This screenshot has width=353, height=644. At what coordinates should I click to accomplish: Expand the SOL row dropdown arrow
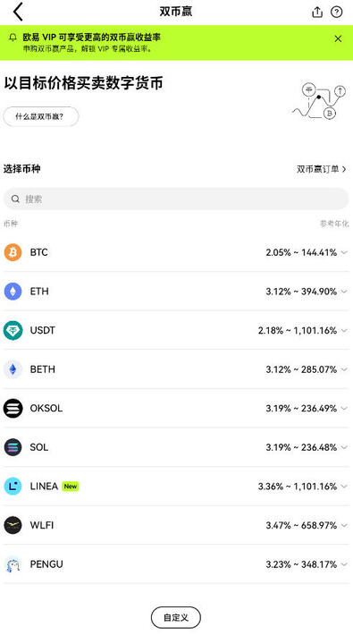pos(344,448)
